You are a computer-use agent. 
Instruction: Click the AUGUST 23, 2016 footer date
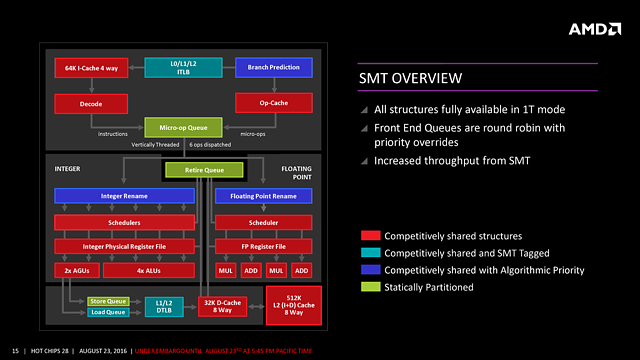pos(103,351)
